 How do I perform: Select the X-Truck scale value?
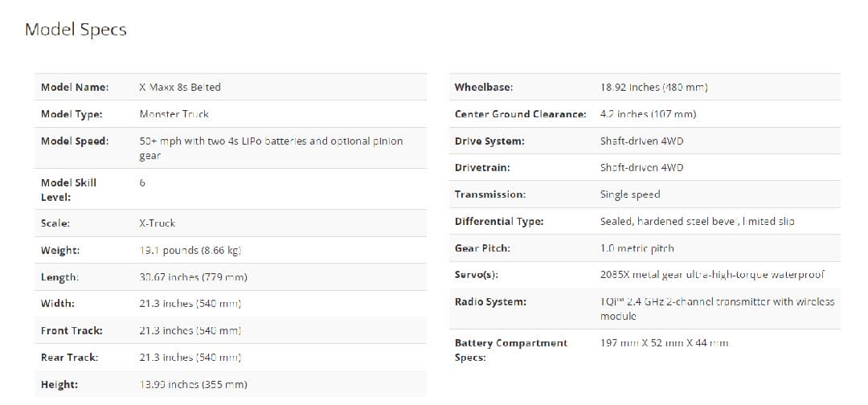coord(157,223)
